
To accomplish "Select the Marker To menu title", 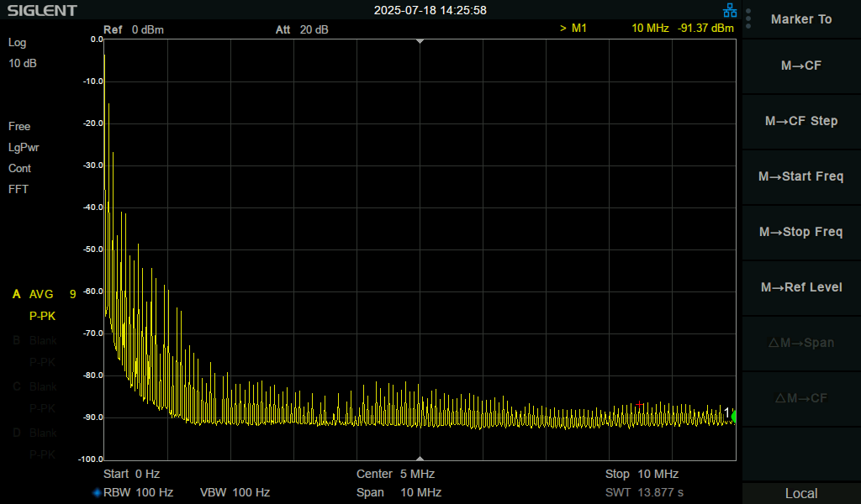I will [x=801, y=19].
